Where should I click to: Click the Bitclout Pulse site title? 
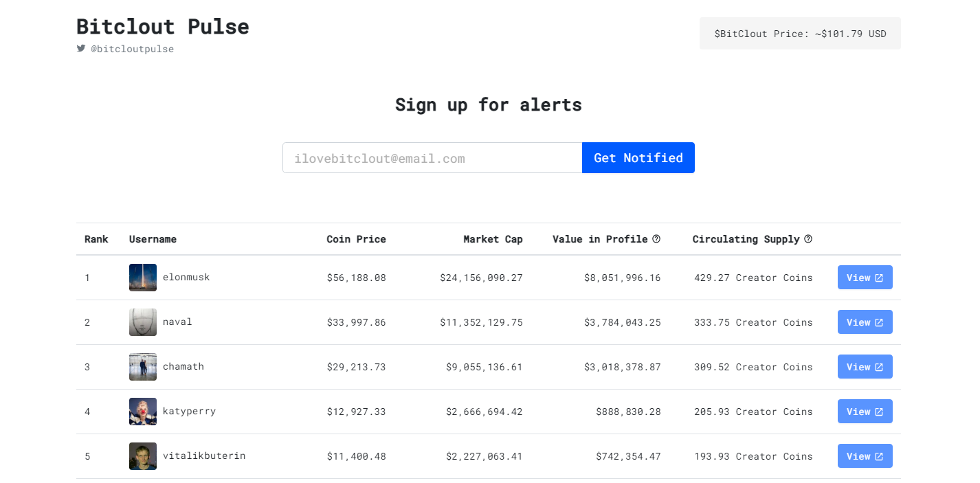[x=163, y=27]
